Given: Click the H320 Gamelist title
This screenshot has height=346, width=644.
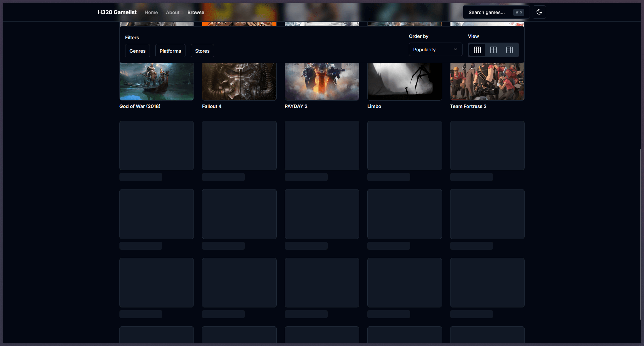Looking at the screenshot, I should click(117, 12).
